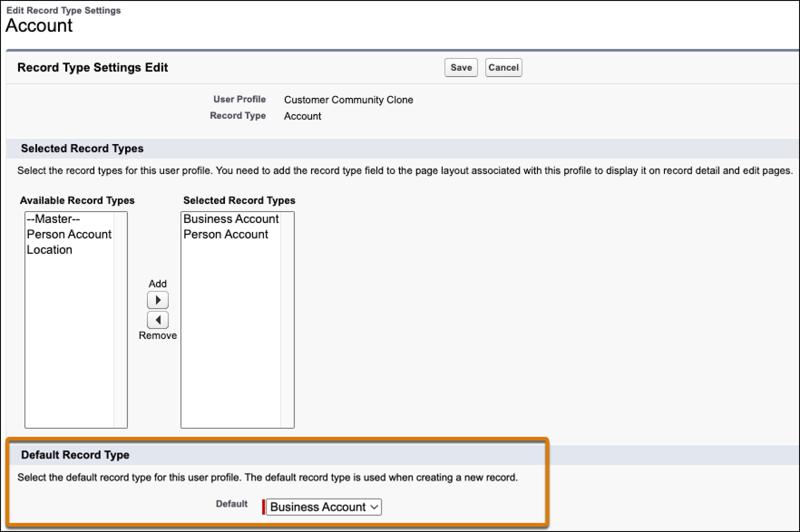Click the Record Type value Account
This screenshot has height=532, width=800.
(x=302, y=116)
